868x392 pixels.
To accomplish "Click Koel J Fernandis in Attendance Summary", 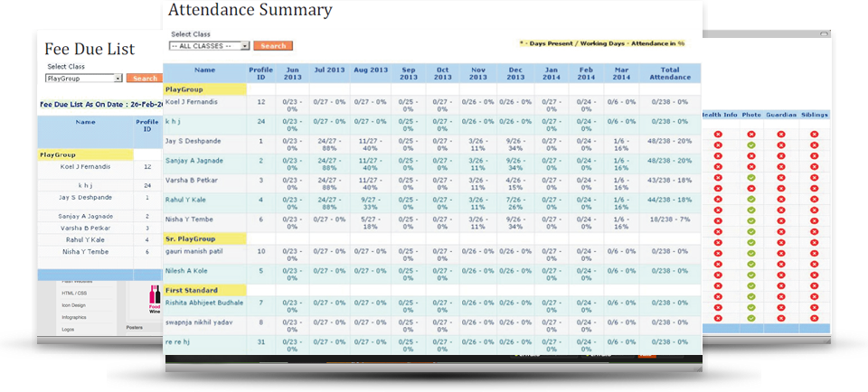I will [x=191, y=102].
